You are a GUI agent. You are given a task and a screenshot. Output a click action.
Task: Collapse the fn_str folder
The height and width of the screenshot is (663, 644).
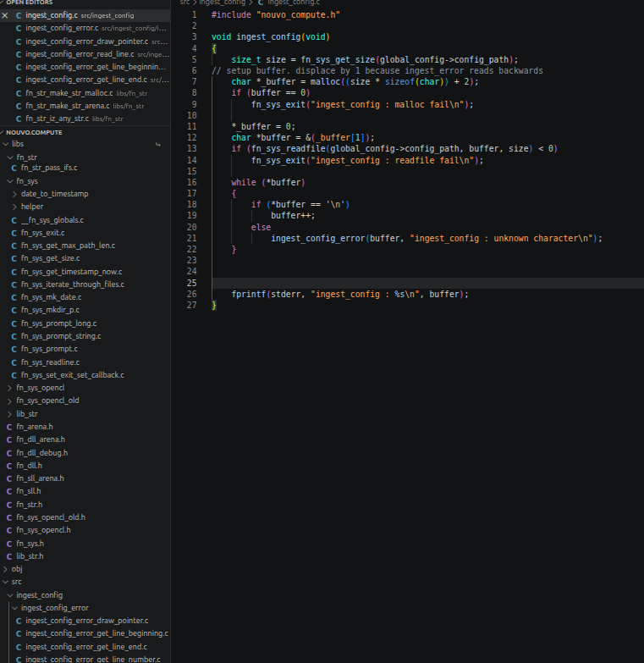tap(10, 157)
